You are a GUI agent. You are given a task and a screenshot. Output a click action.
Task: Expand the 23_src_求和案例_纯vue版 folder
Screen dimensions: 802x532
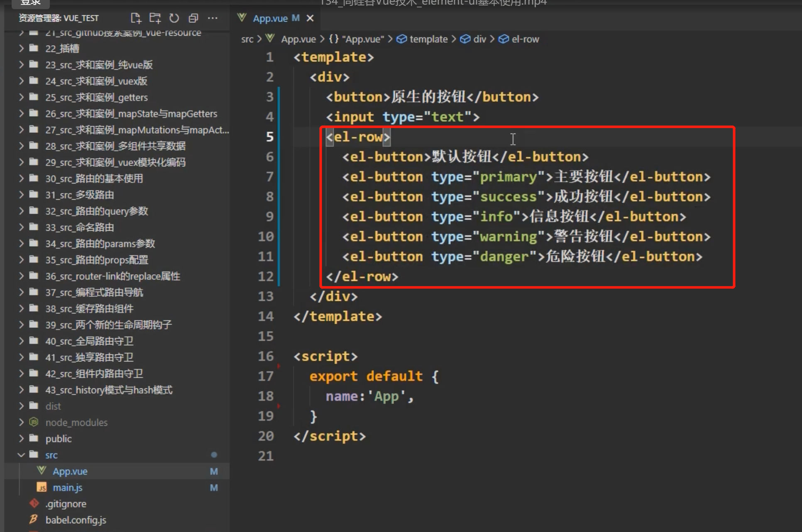(21, 64)
